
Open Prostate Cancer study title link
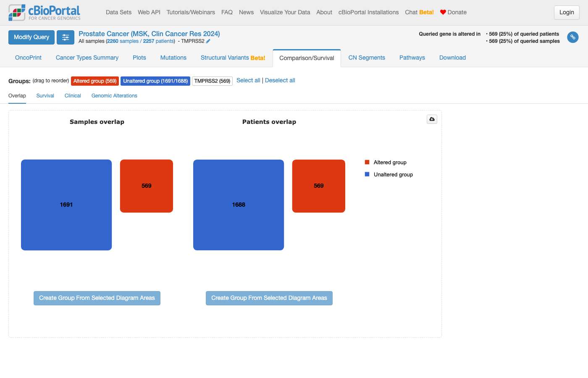coord(149,34)
